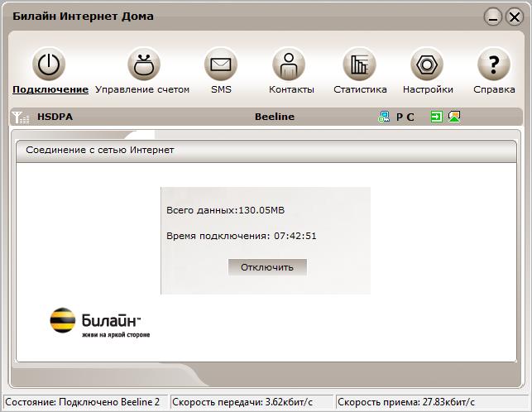Image resolution: width=532 pixels, height=412 pixels.
Task: Click the window title Билайн Интернет Дома
Action: [x=83, y=17]
